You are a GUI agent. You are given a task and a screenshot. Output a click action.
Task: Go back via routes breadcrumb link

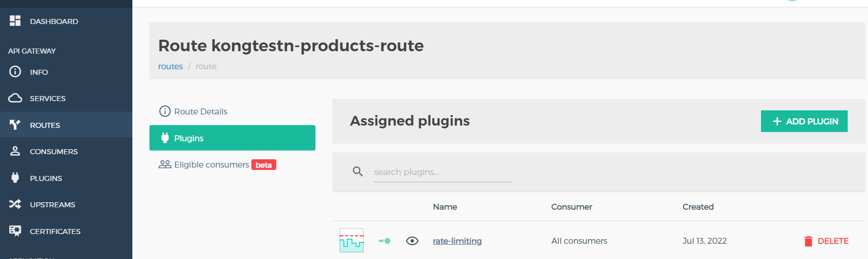point(170,66)
